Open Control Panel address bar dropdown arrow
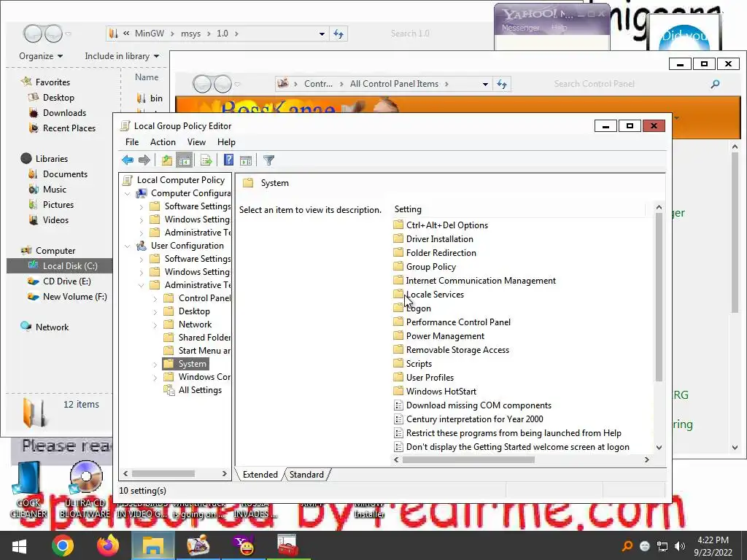This screenshot has height=560, width=747. 485,84
